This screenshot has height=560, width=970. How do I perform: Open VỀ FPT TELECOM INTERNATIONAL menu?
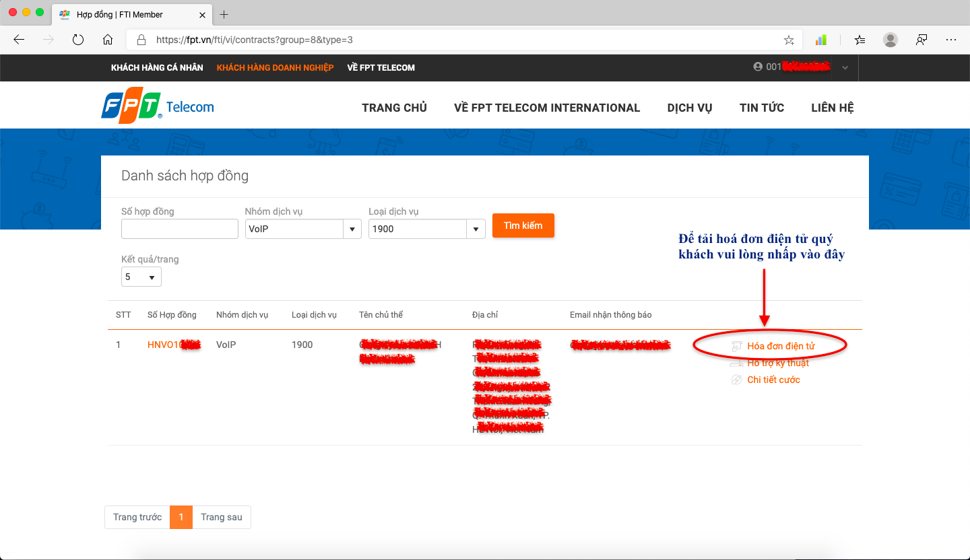547,108
